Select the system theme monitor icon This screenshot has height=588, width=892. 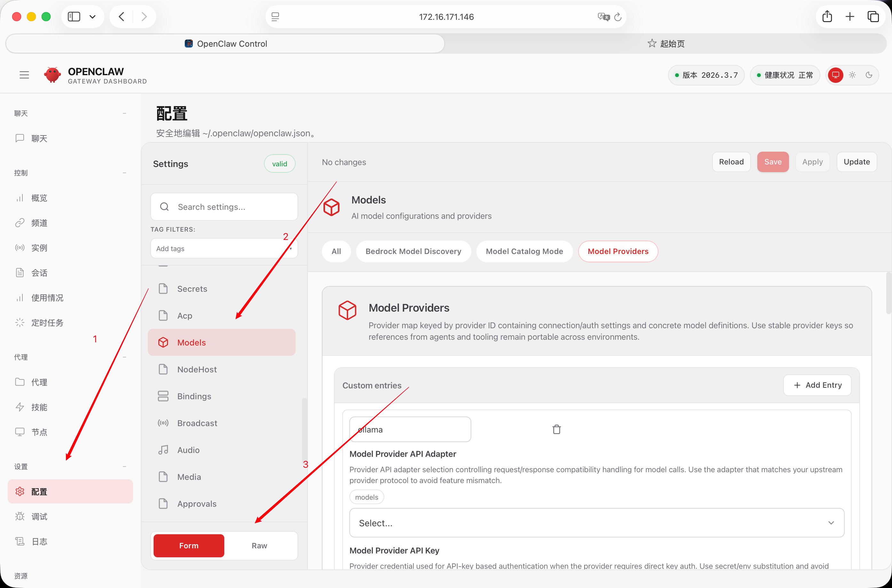point(835,75)
